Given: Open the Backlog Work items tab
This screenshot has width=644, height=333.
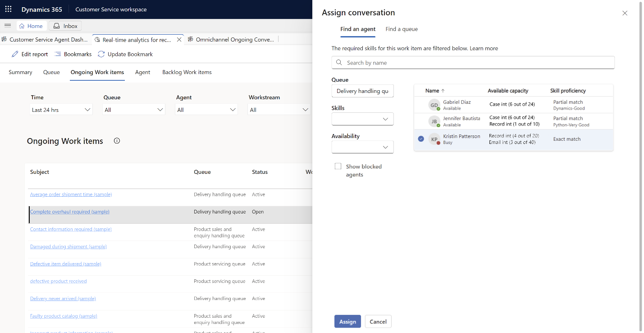Looking at the screenshot, I should point(187,72).
